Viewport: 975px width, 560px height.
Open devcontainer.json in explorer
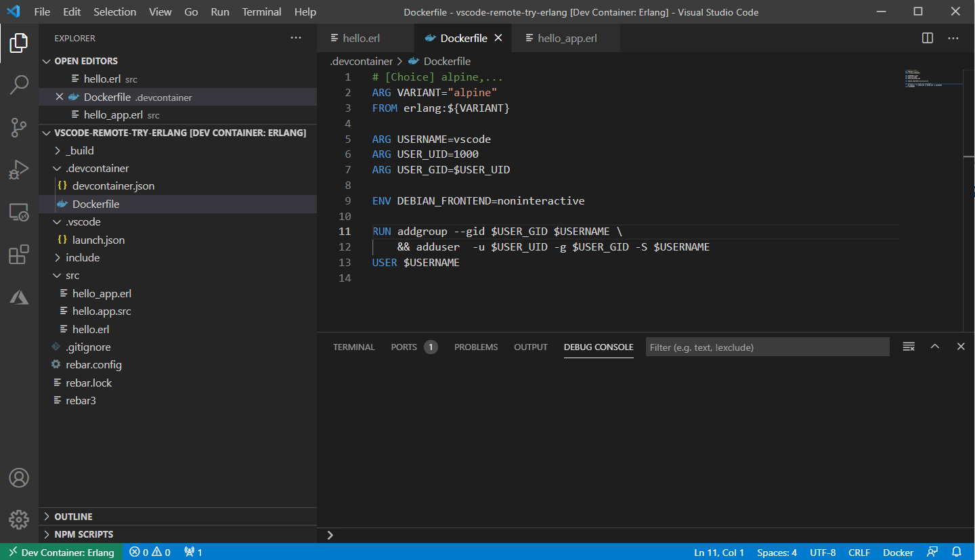[x=177, y=186]
